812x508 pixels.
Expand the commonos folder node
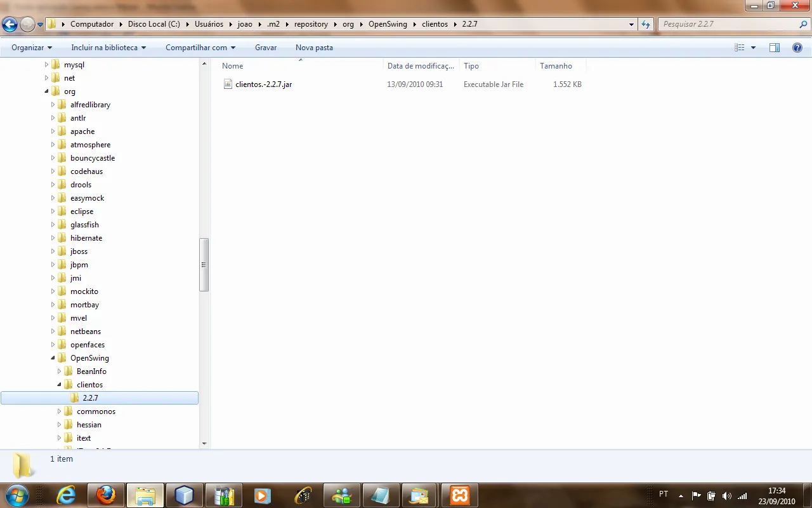(x=59, y=411)
